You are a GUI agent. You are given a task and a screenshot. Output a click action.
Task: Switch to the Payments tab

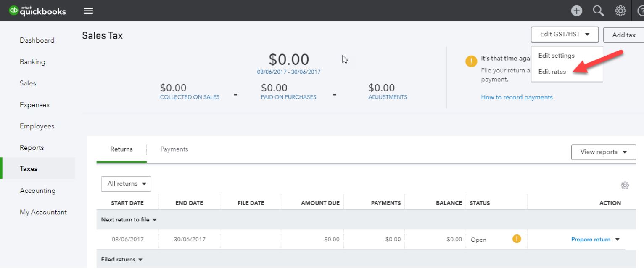[174, 149]
